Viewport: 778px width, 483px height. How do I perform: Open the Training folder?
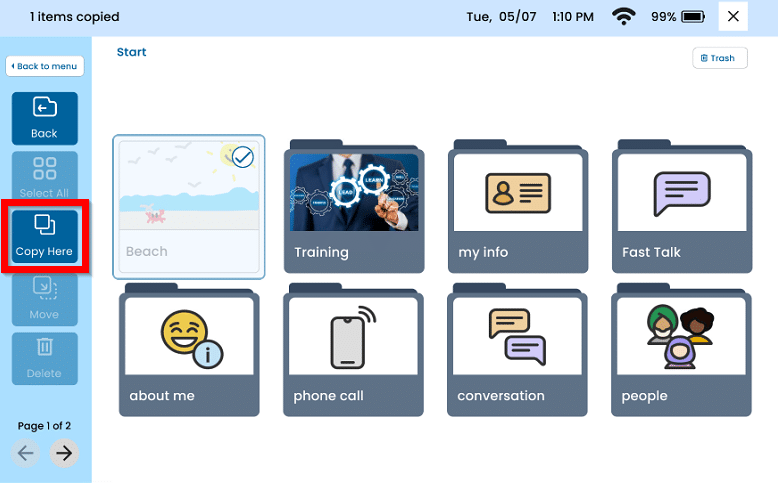(354, 207)
